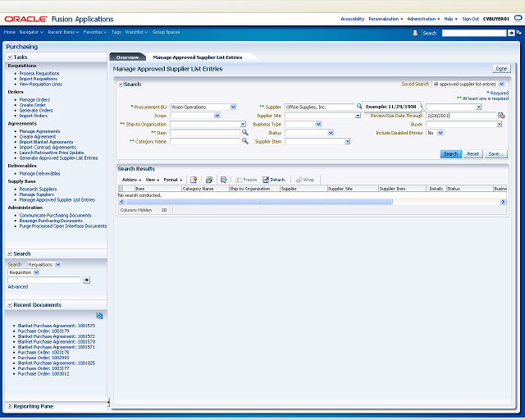Open the Item search magnifier icon
525x420 pixels.
pyautogui.click(x=245, y=132)
